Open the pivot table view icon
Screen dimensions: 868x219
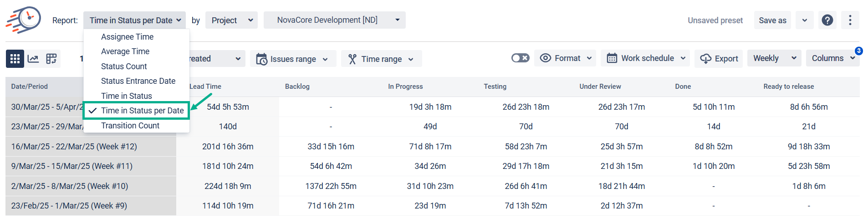click(51, 59)
